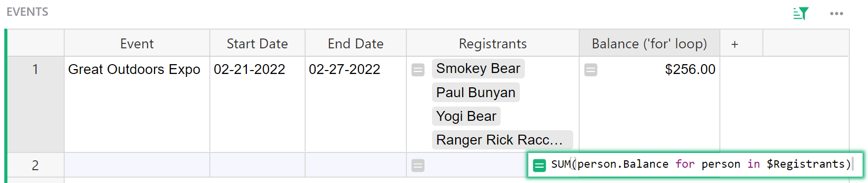Open the three-dots section menu
Image resolution: width=868 pixels, height=183 pixels.
[x=836, y=13]
